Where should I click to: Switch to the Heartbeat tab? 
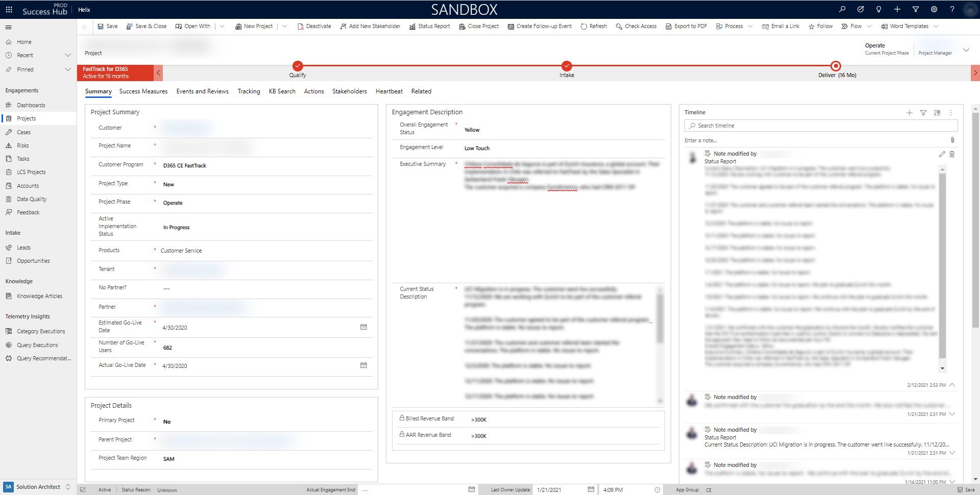click(x=389, y=91)
